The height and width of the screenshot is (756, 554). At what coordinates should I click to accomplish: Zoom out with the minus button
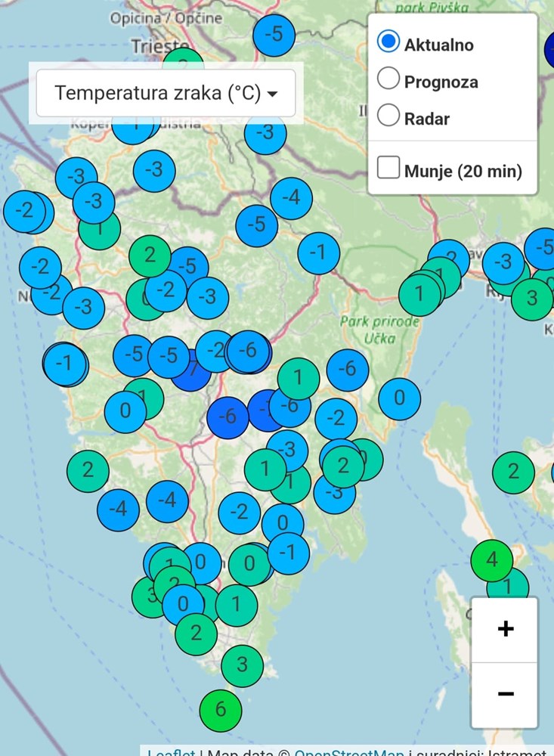pos(506,694)
